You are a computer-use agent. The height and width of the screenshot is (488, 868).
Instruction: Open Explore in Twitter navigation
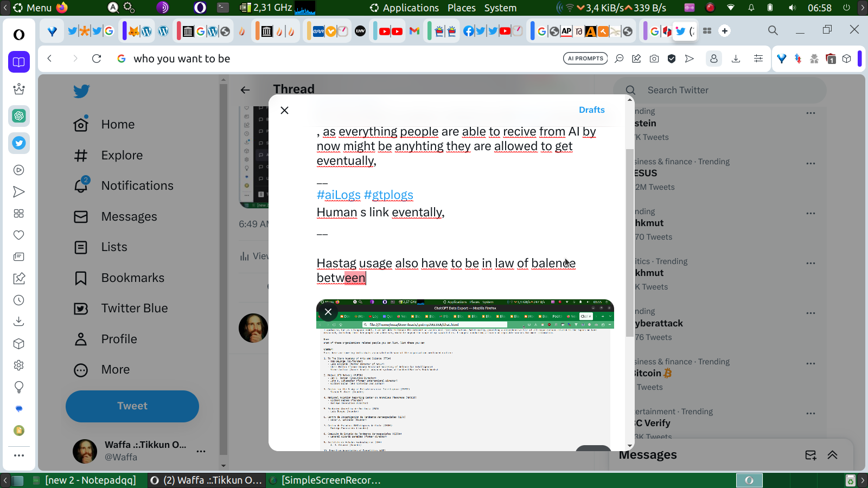(x=108, y=156)
